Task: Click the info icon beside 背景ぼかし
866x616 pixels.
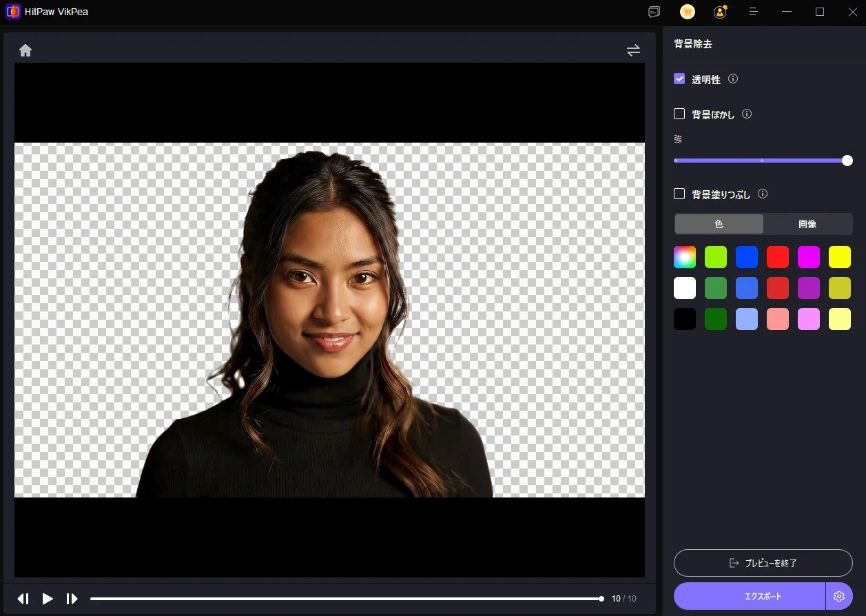Action: click(747, 114)
